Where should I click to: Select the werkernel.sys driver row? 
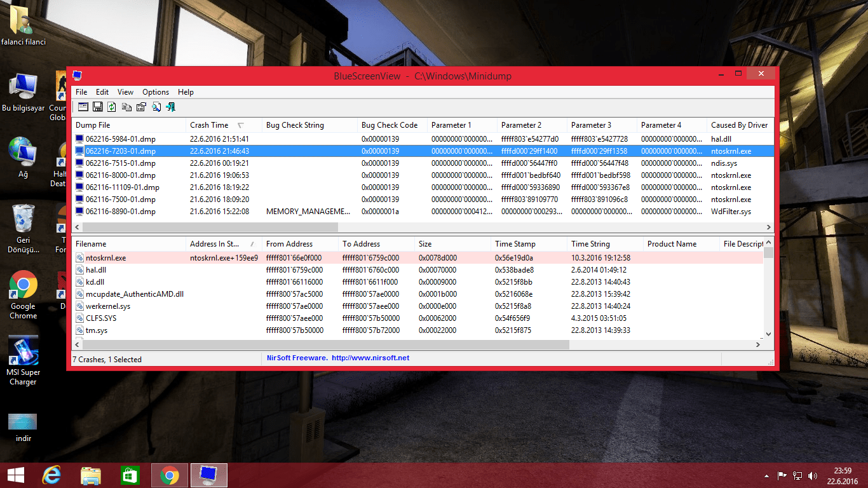click(418, 306)
